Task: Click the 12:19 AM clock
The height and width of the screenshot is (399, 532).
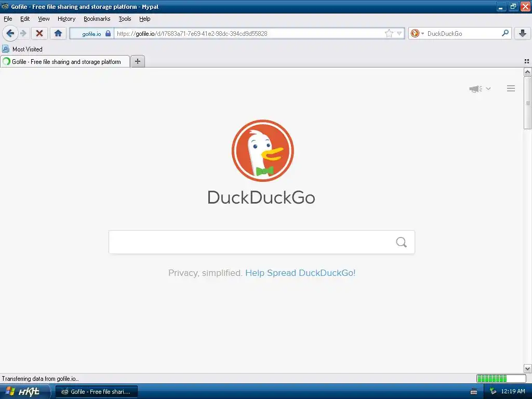Action: (x=513, y=391)
